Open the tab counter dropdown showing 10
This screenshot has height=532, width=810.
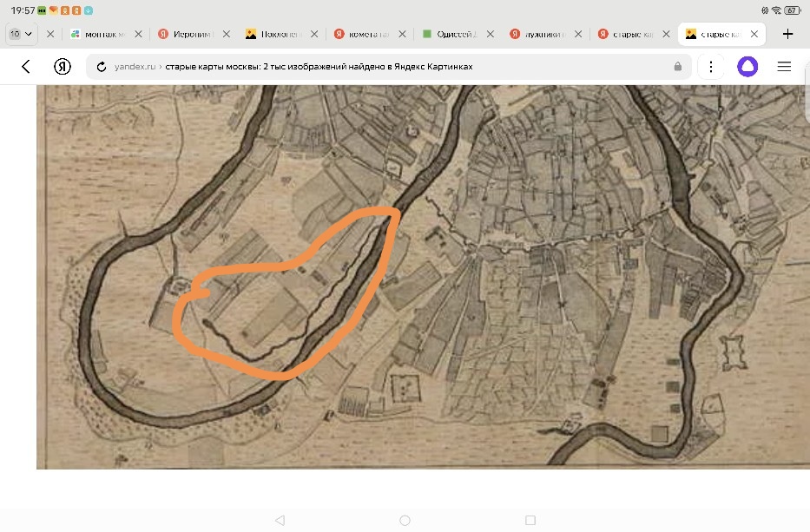click(x=21, y=34)
